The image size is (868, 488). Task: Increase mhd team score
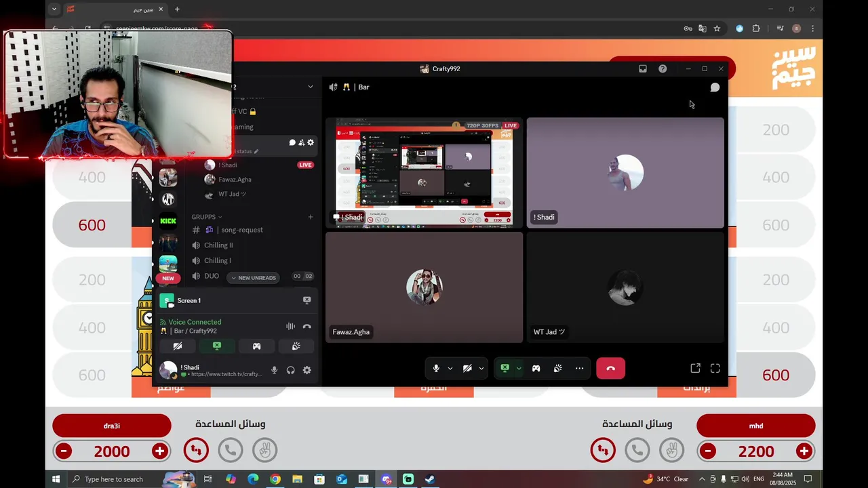[x=804, y=451]
